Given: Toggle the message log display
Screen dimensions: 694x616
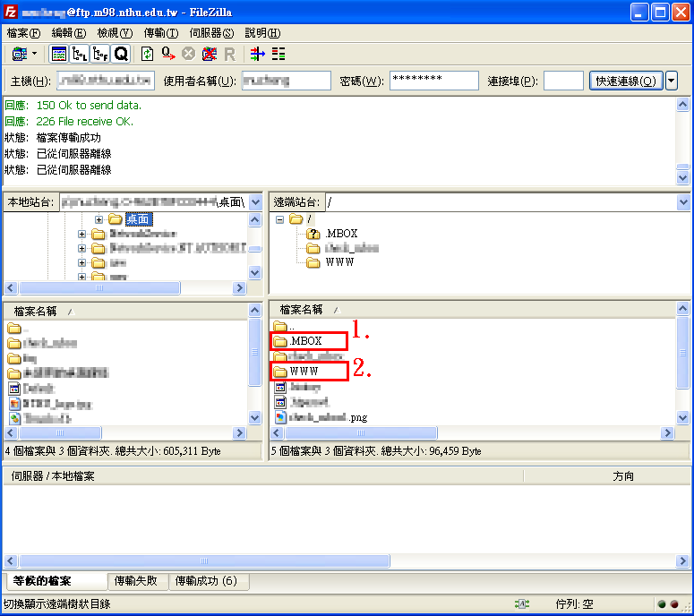Looking at the screenshot, I should click(x=58, y=54).
